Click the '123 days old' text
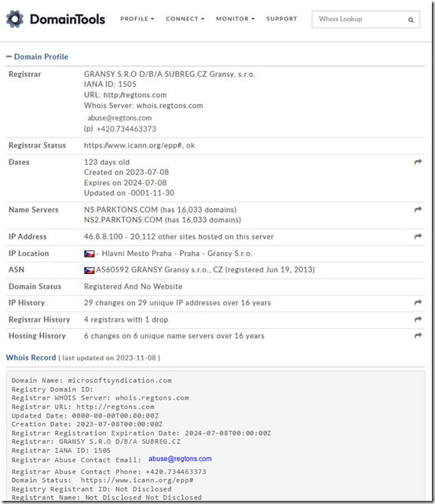Viewport: 435px width, 504px height. pos(107,162)
